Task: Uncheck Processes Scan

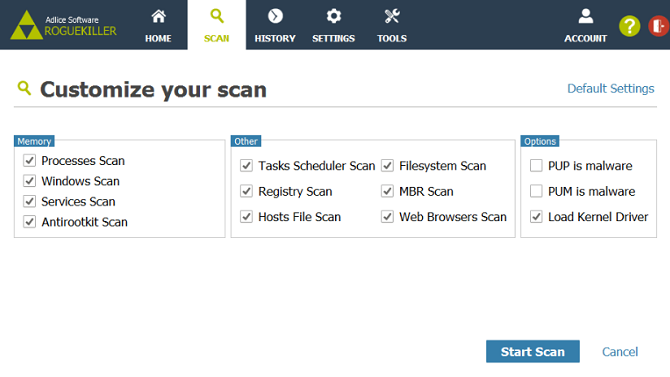Action: [29, 161]
